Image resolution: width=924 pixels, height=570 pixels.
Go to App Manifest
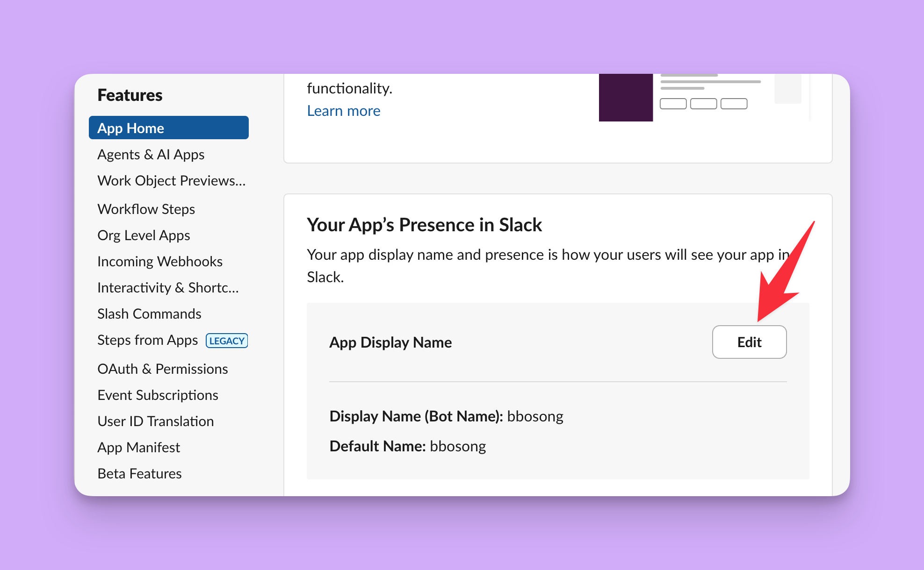click(x=138, y=447)
